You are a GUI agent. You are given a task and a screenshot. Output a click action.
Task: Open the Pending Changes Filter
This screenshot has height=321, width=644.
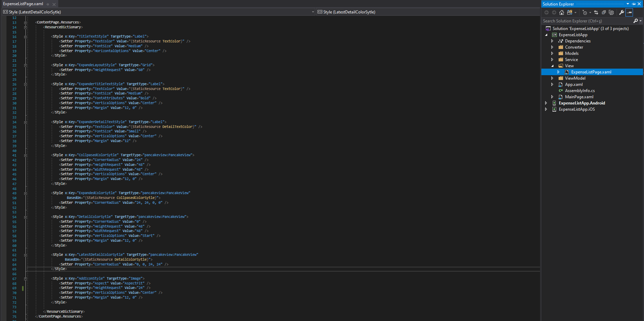585,12
